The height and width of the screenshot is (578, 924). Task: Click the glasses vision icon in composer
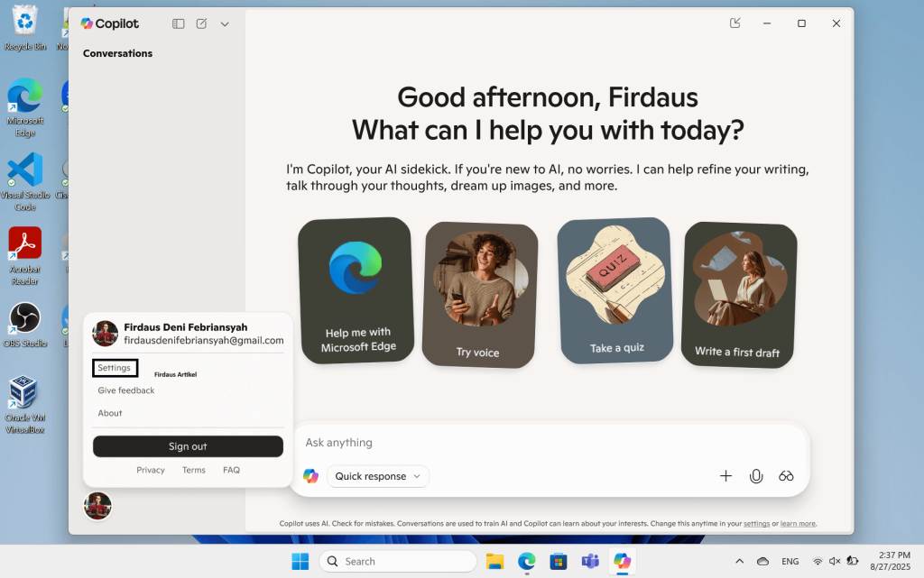click(786, 476)
